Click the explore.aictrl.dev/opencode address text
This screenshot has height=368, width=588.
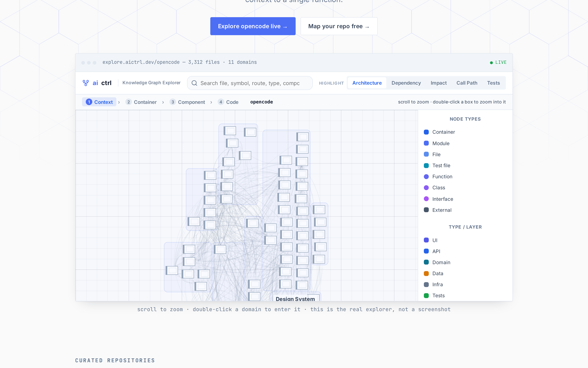pyautogui.click(x=141, y=62)
